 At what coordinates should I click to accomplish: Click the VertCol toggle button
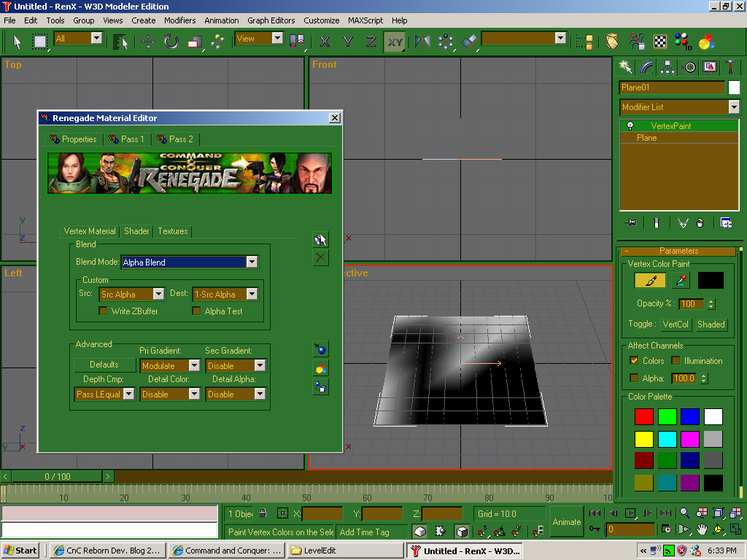(676, 324)
